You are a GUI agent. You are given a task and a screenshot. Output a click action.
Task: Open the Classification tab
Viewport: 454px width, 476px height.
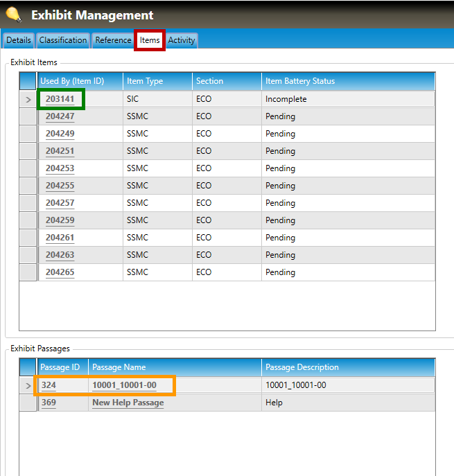pos(63,40)
